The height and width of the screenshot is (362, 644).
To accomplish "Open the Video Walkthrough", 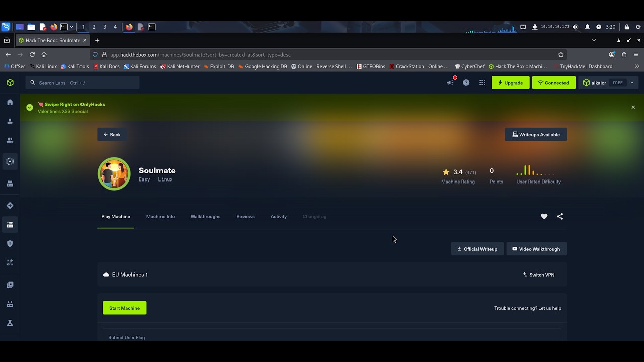I will click(x=536, y=249).
